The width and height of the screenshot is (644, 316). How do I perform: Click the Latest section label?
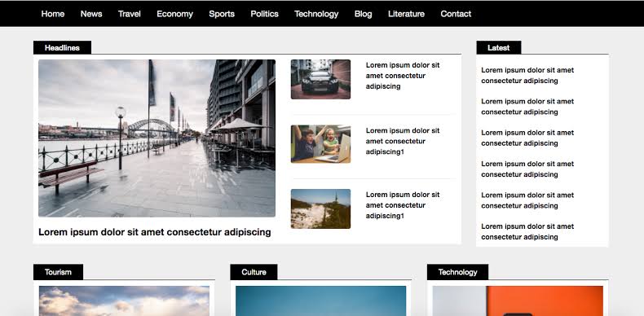tap(499, 47)
